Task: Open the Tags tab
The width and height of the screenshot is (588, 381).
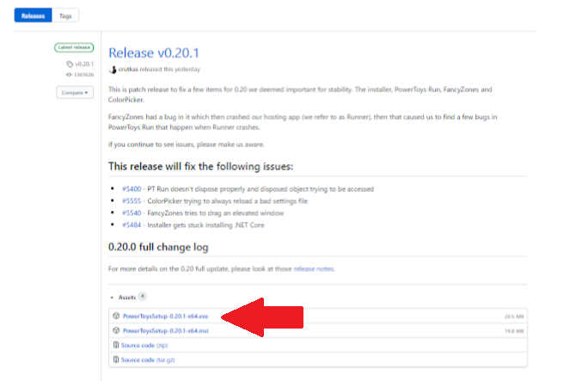Action: 65,15
